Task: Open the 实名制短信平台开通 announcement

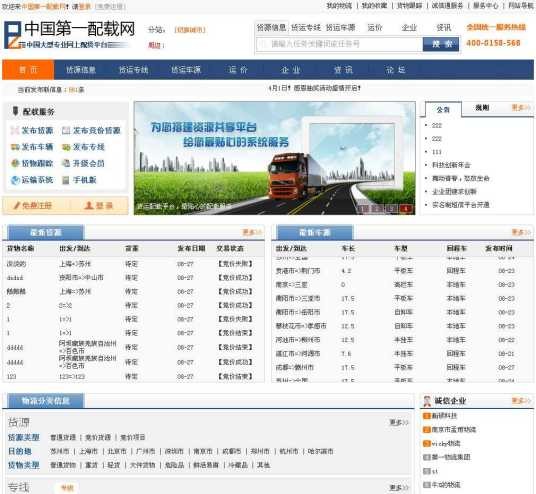Action: 461,205
